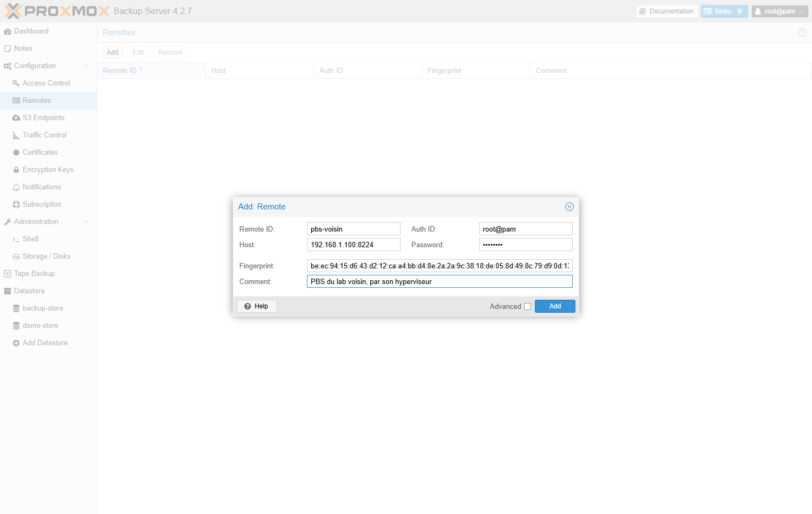Focus the Password field
Image resolution: width=812 pixels, height=514 pixels.
point(526,245)
